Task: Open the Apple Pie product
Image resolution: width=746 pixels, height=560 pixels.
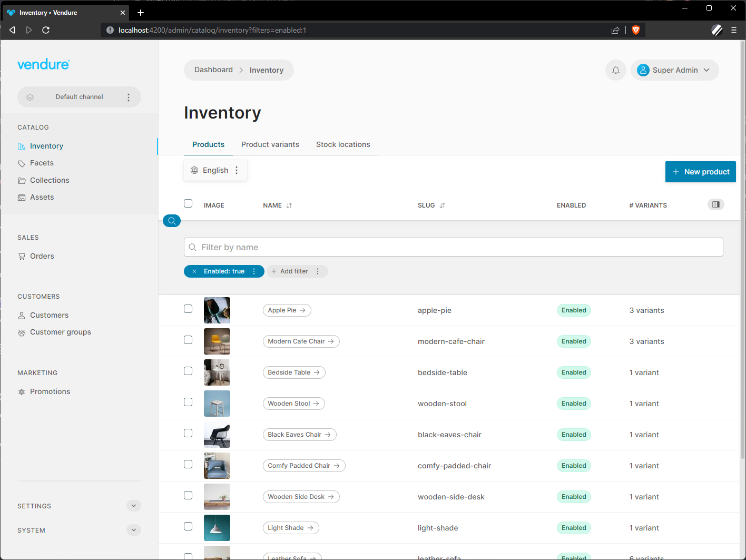Action: click(x=287, y=310)
